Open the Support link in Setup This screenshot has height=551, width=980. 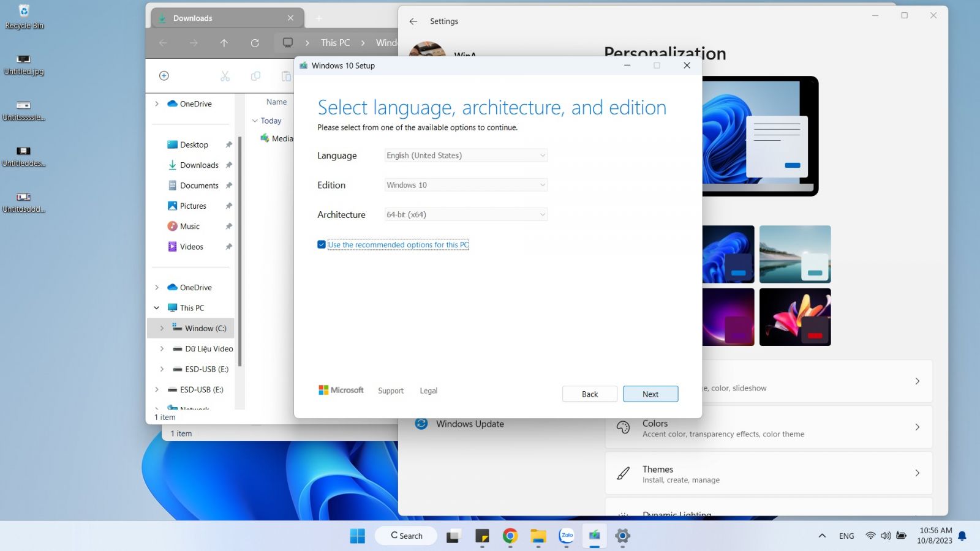click(391, 391)
